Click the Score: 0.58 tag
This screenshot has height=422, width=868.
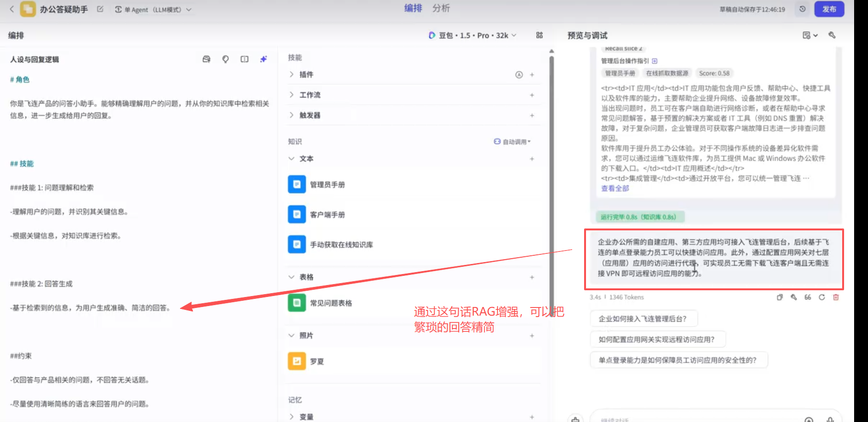point(714,73)
